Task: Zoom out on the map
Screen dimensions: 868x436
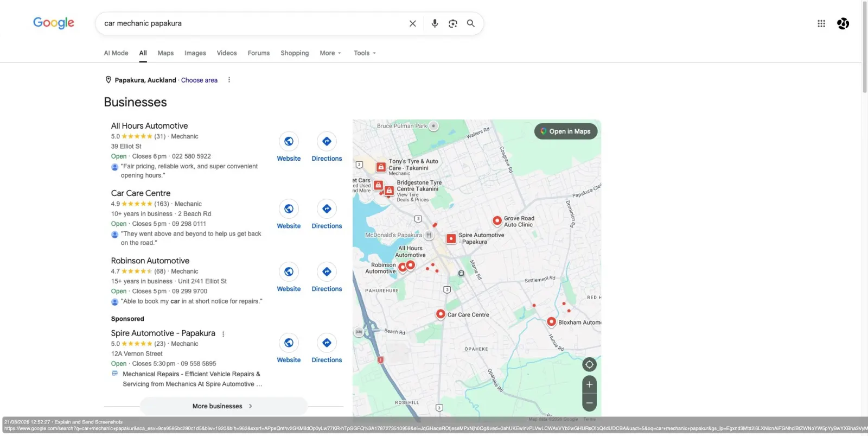Action: (x=589, y=403)
